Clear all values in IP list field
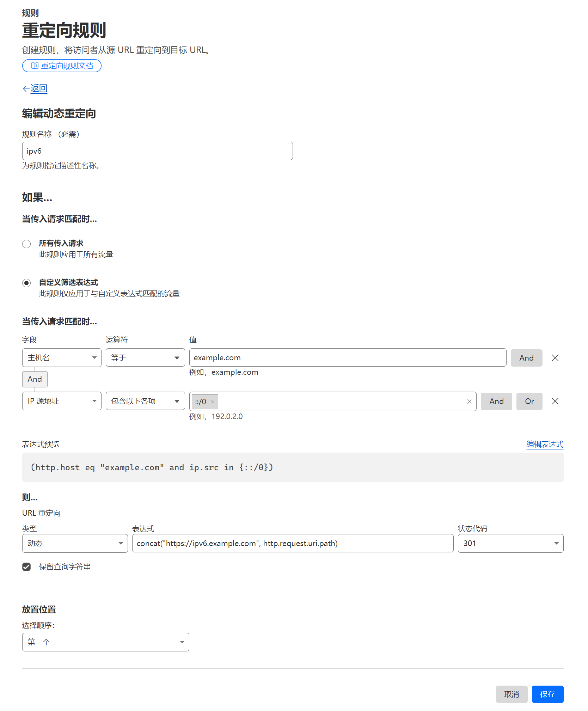Image resolution: width=588 pixels, height=711 pixels. (x=469, y=402)
